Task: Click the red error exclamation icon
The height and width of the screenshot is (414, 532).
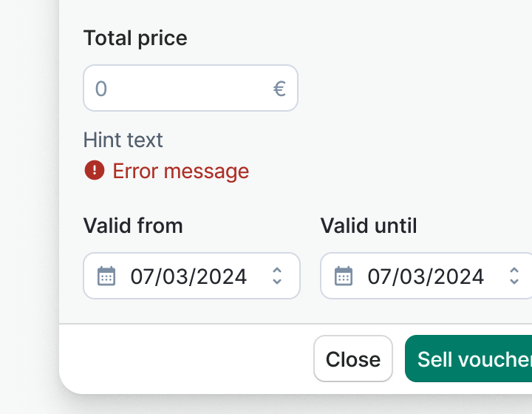Action: pyautogui.click(x=95, y=171)
